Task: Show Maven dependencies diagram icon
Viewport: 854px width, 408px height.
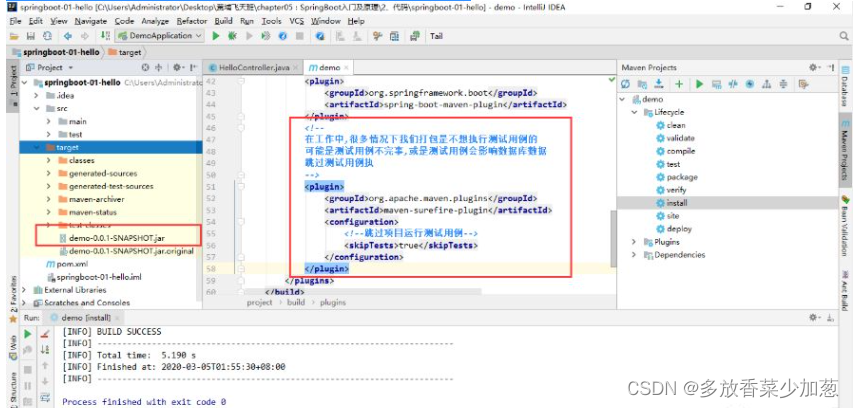Action: click(767, 84)
